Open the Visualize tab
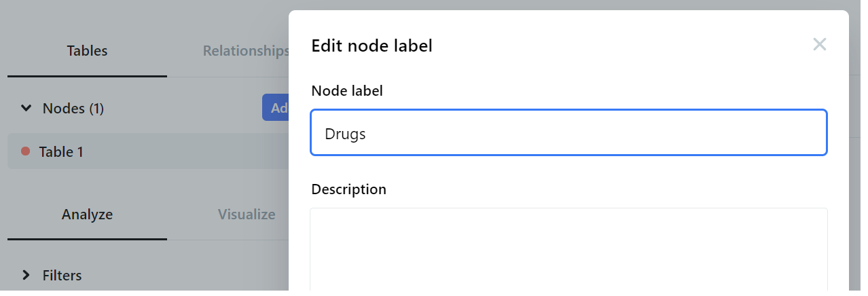Screen dimensions: 868x296 (247, 215)
